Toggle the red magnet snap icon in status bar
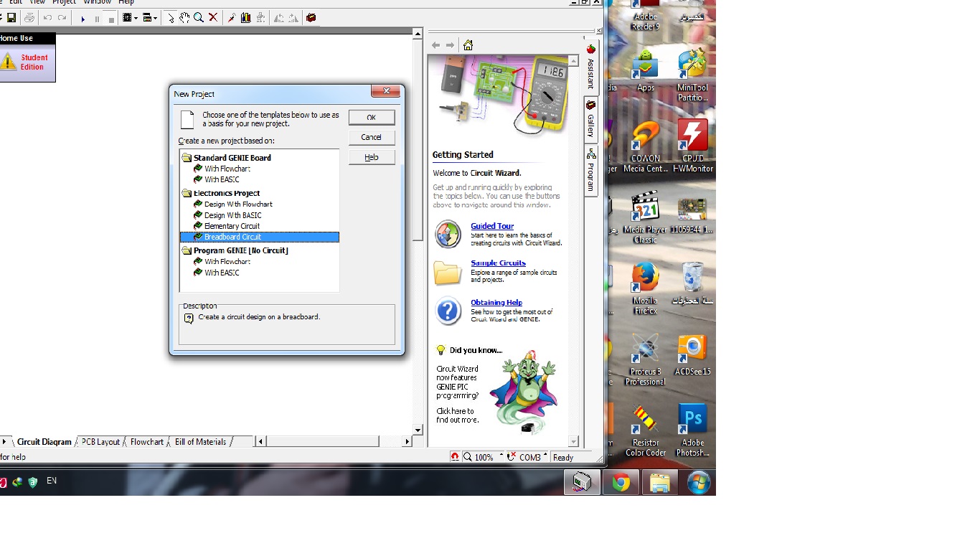 (x=455, y=457)
